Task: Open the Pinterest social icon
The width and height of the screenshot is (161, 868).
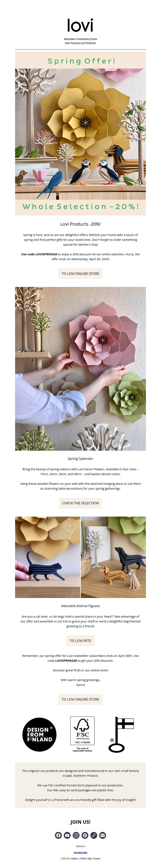Action: [85, 835]
